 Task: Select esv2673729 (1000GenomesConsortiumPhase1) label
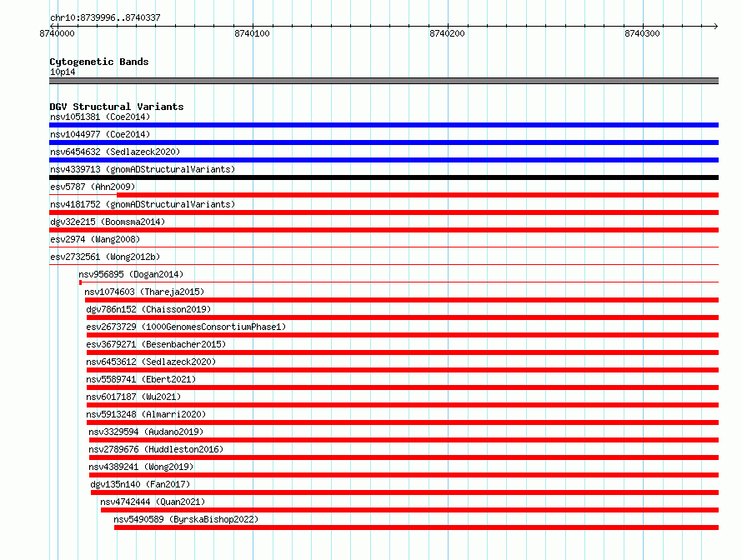tap(186, 327)
